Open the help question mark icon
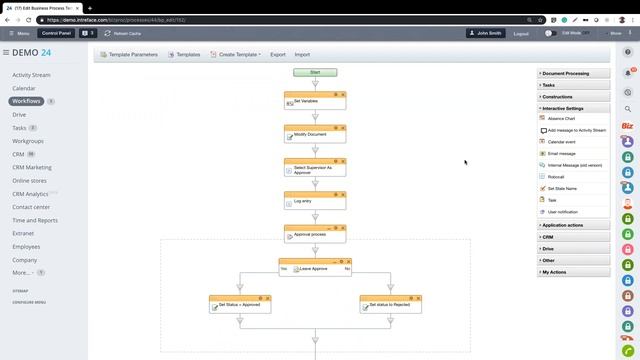The width and height of the screenshot is (640, 360). point(628,52)
